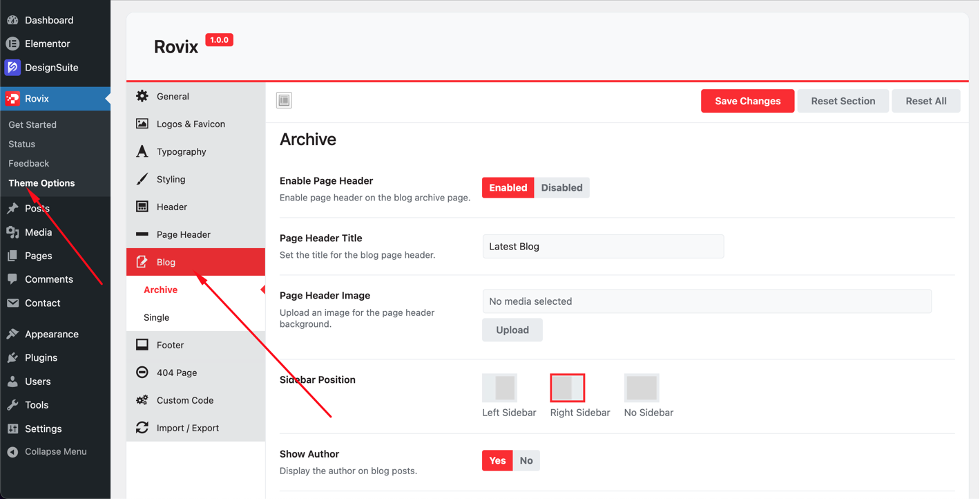Click the Posts pushpin icon

click(12, 208)
